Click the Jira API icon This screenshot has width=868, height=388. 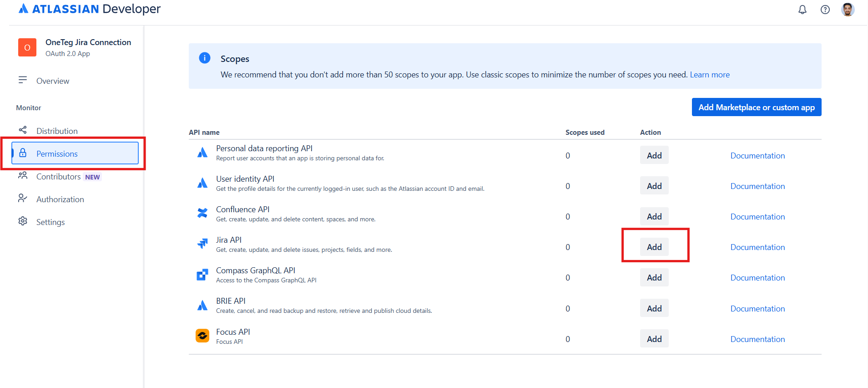tap(202, 244)
